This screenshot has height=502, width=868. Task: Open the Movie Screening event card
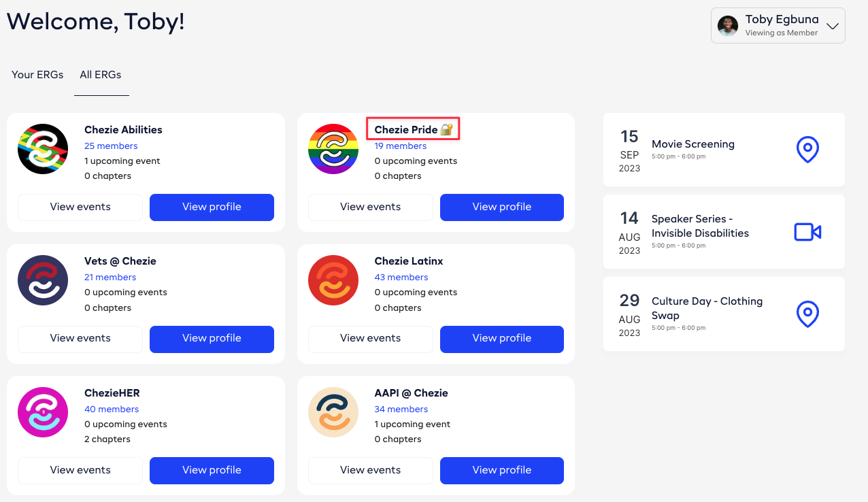724,150
